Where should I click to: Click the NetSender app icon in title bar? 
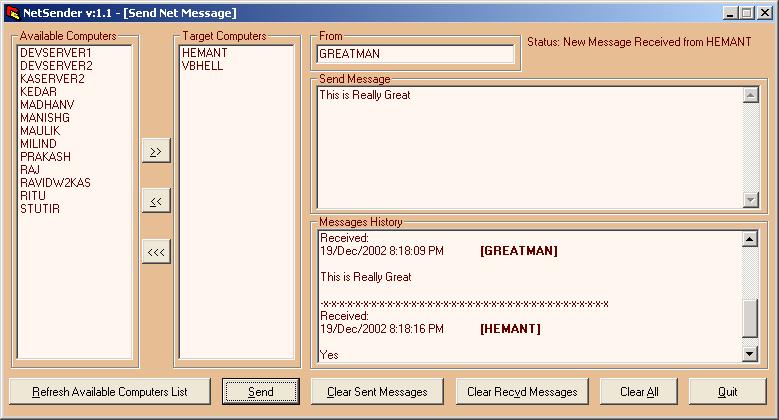coord(12,12)
